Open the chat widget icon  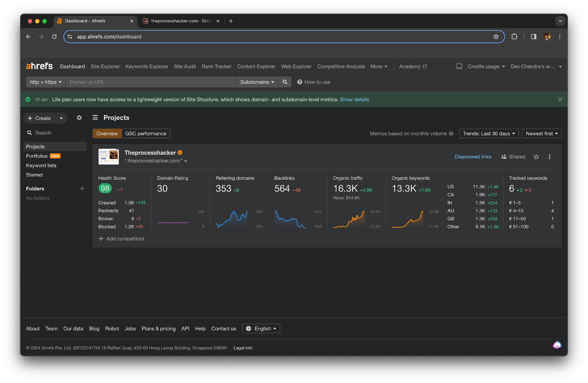point(557,345)
